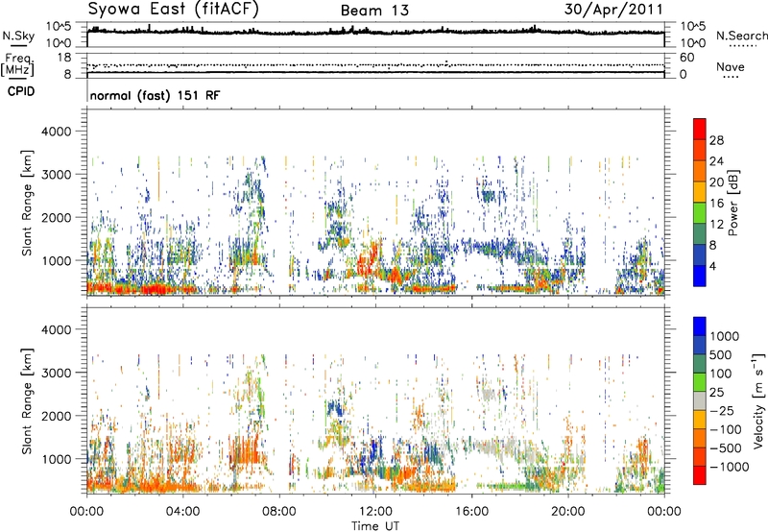Click the N.Sky noise trace plot
This screenshot has width=768, height=532.
pyautogui.click(x=375, y=35)
